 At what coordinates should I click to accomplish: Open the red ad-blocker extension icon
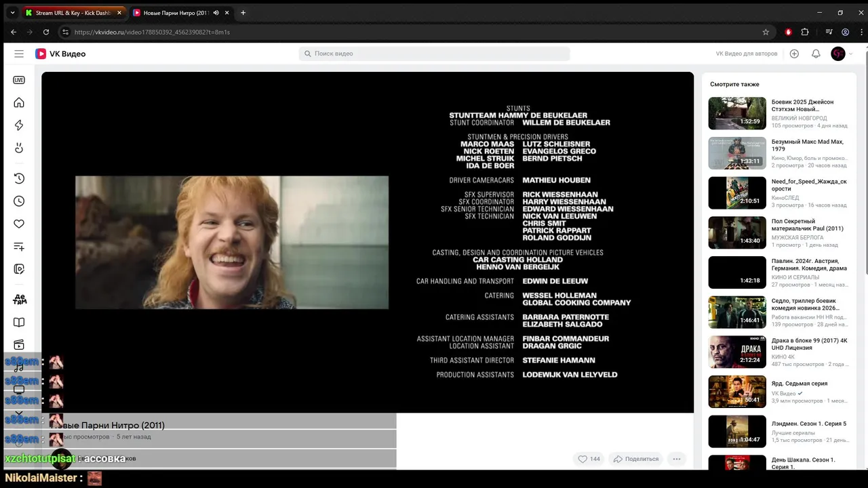coord(788,32)
